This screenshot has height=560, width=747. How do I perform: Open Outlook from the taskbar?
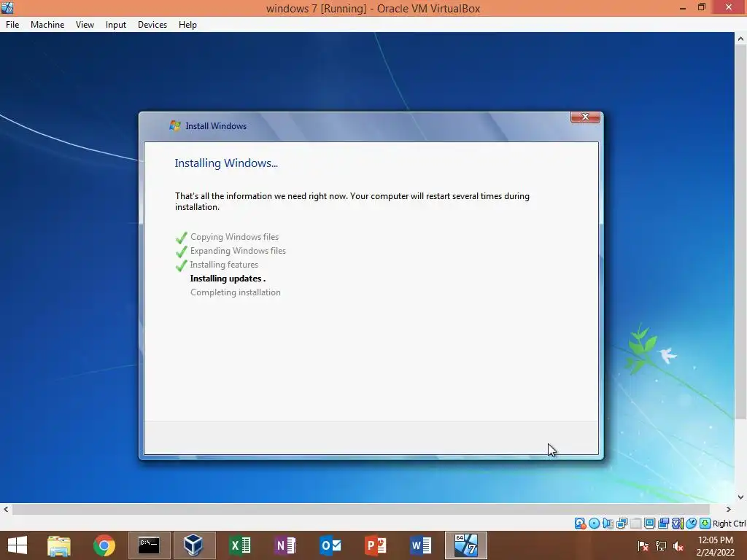click(330, 545)
